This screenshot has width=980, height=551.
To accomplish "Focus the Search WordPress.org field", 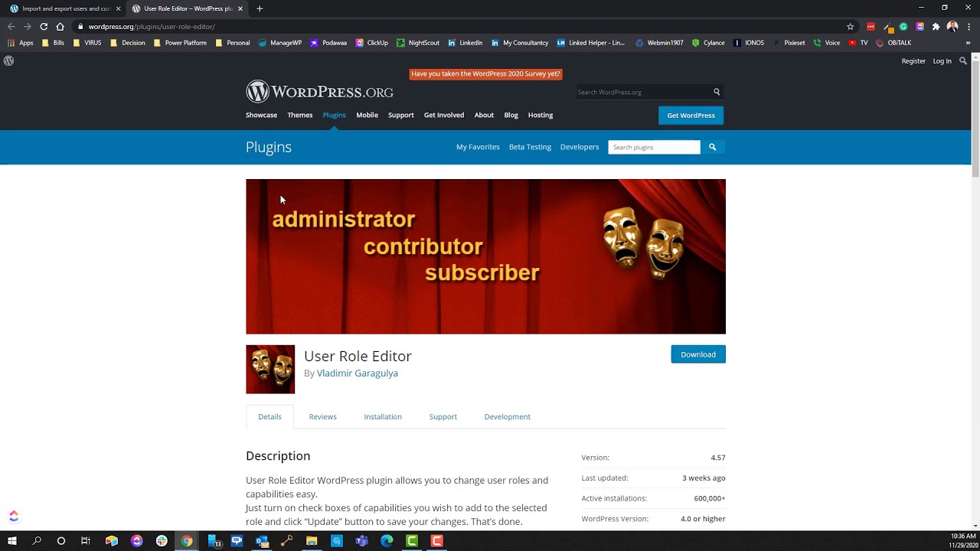I will [643, 92].
